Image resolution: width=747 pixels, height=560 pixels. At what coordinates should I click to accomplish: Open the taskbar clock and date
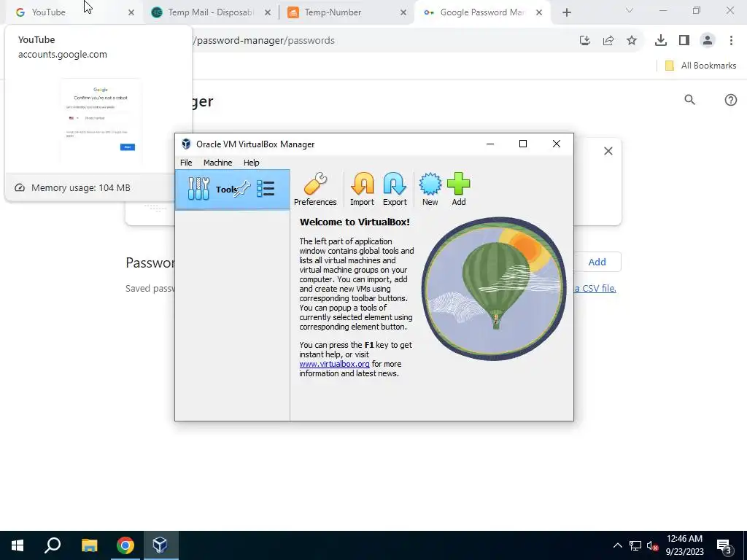684,545
